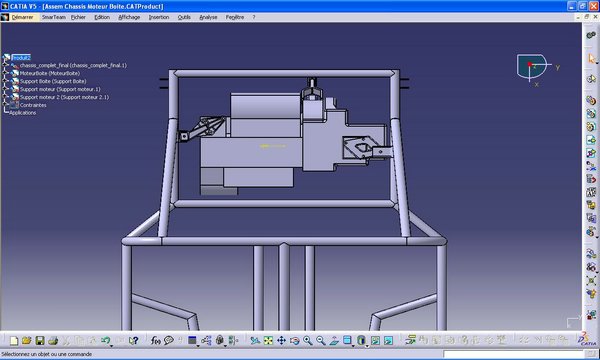The height and width of the screenshot is (360, 600).
Task: Open a file using the folder icon
Action: click(x=26, y=340)
